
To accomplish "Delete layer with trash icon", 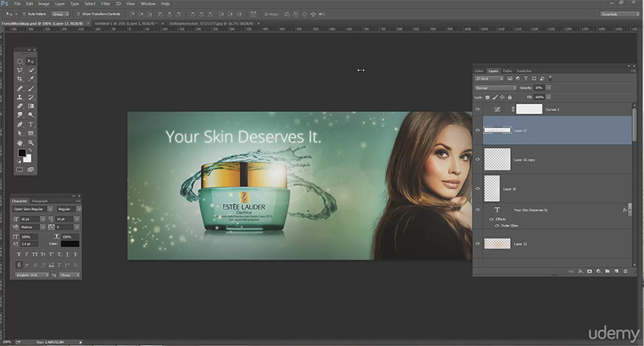I will coord(626,271).
